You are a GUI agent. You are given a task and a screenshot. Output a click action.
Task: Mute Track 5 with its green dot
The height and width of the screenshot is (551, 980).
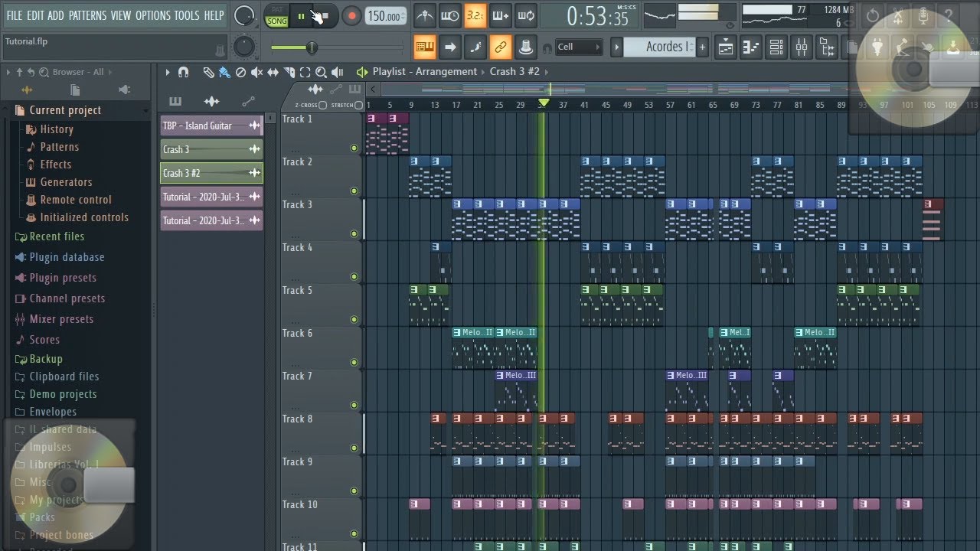(354, 319)
